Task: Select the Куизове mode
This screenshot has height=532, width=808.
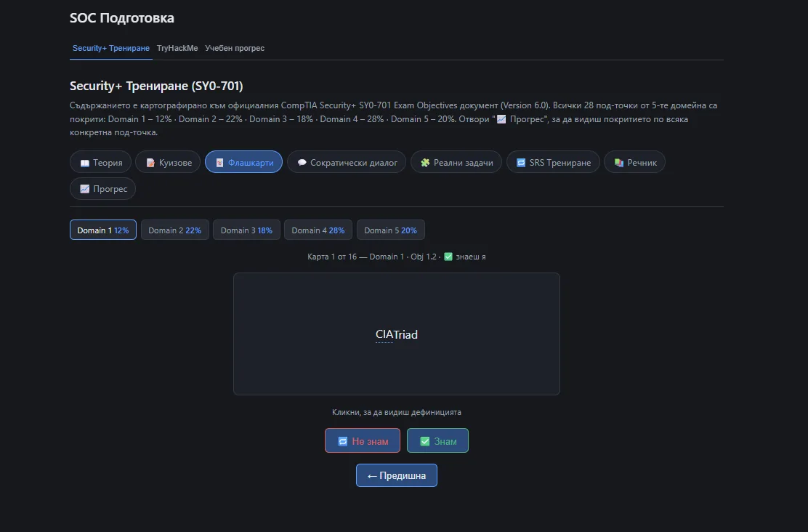Action: coord(168,162)
